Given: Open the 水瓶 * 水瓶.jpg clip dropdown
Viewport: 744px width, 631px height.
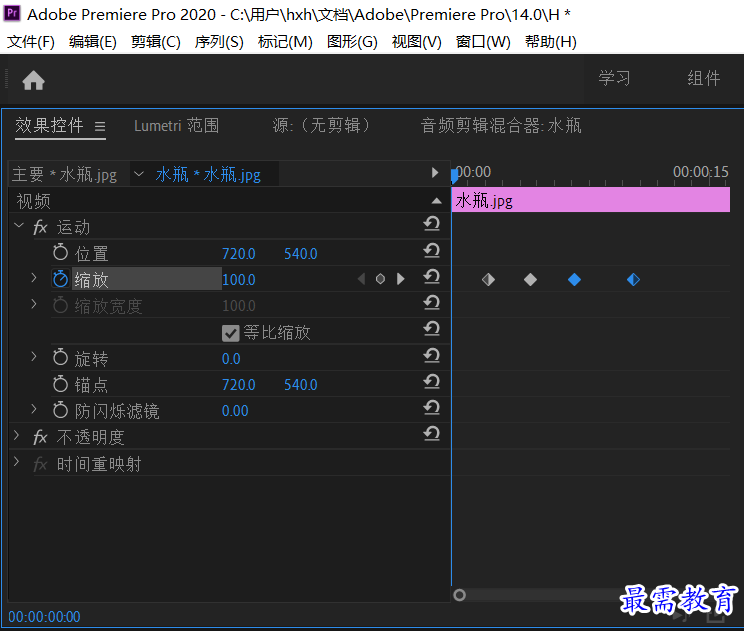Looking at the screenshot, I should point(139,174).
